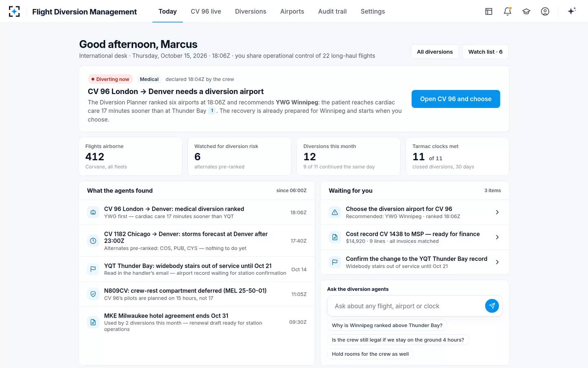Expand the Confirm YQT Thunder Bay record chevron

click(497, 262)
